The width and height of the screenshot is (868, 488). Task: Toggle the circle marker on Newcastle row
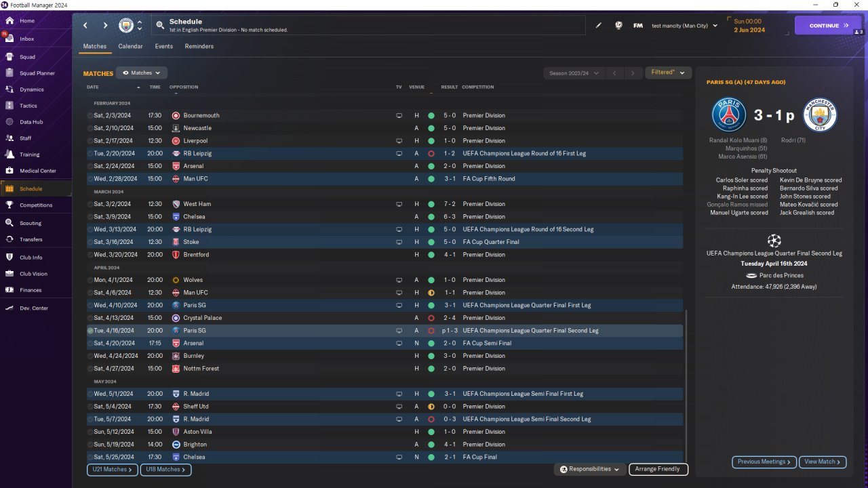[x=90, y=128]
